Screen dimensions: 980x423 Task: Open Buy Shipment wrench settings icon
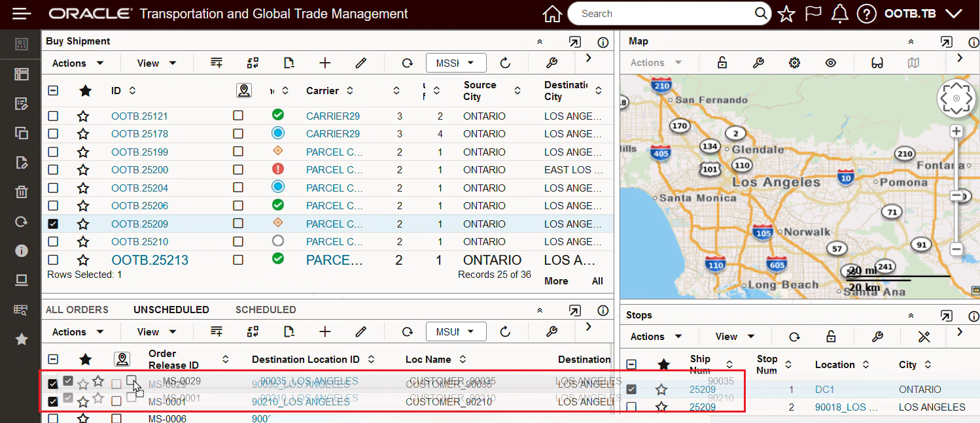click(x=551, y=63)
